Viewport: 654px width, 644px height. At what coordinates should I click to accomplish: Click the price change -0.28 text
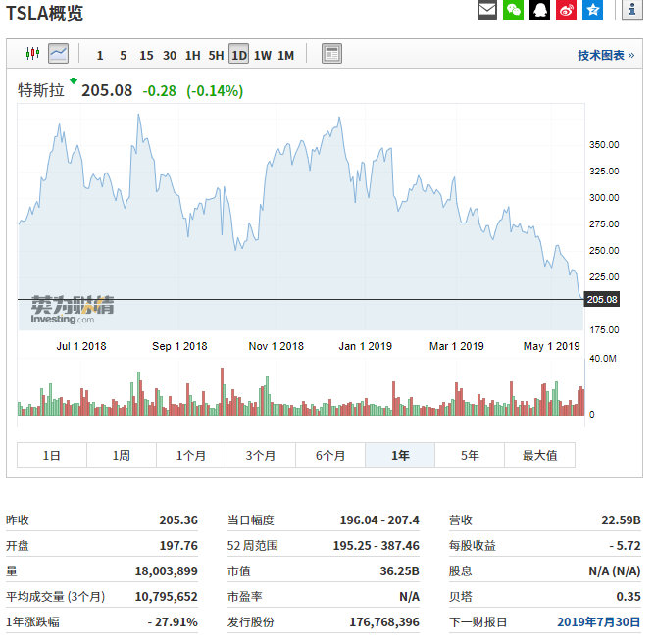[159, 91]
